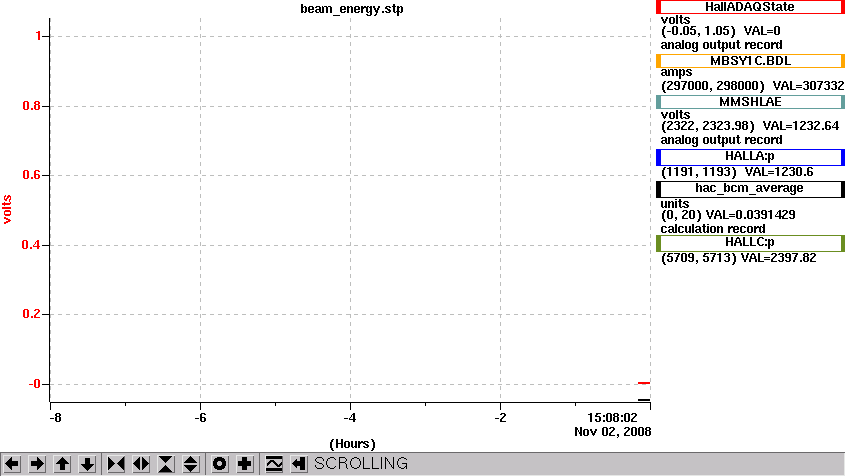Click the VAL=1230.6 reading under HALLA:p

point(779,172)
